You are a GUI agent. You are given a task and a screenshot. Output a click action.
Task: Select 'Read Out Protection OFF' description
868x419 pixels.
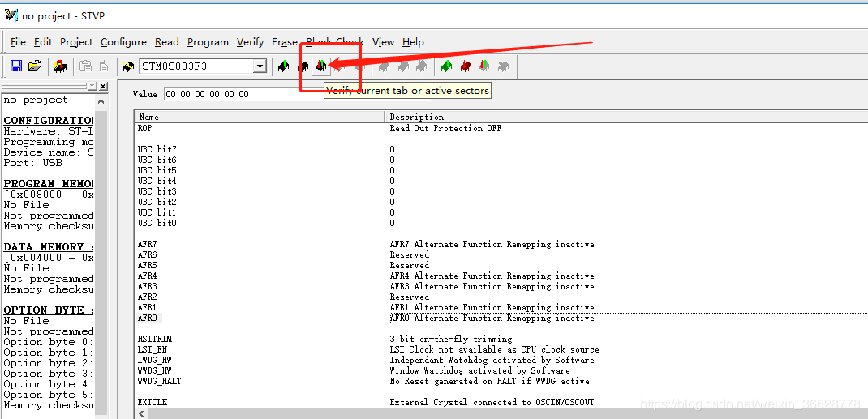coord(445,128)
